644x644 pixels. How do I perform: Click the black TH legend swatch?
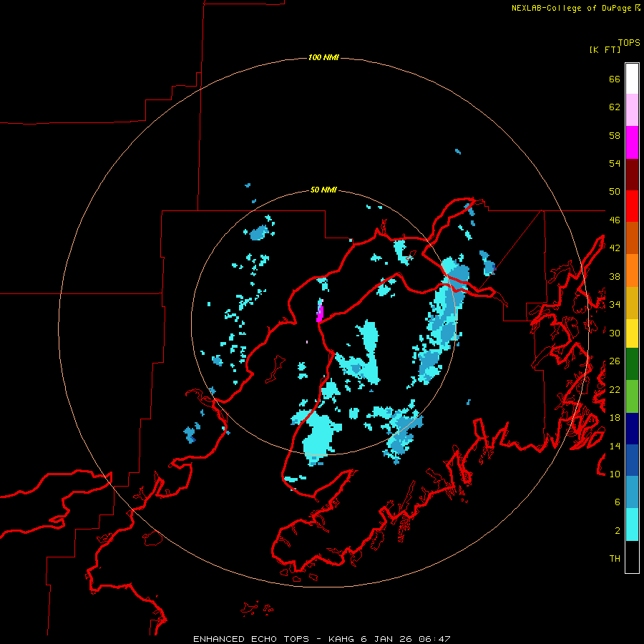[632, 557]
